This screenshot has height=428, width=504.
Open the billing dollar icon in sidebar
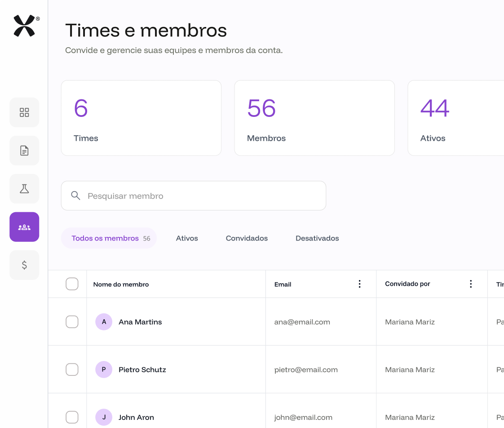pyautogui.click(x=24, y=265)
